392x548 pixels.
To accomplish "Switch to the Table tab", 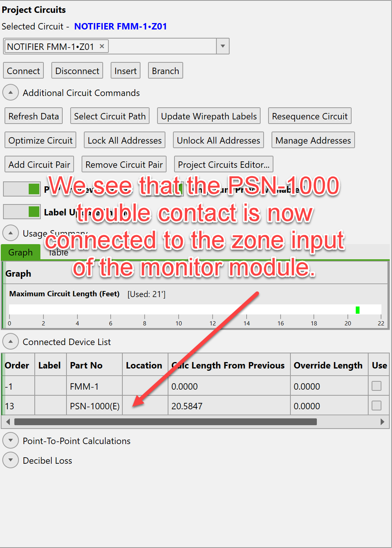I will point(59,252).
